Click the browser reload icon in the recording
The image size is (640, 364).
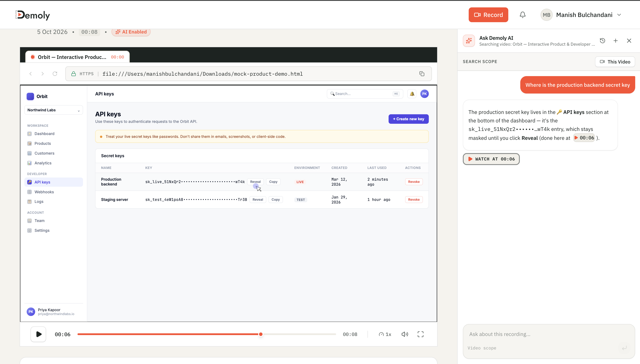55,74
